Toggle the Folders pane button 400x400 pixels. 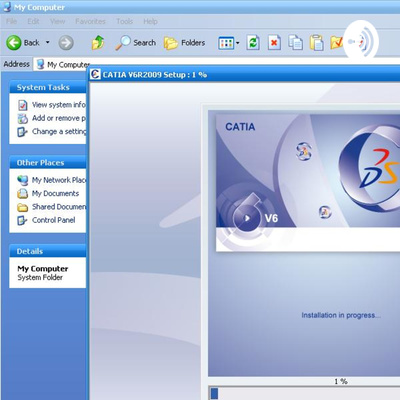coord(184,43)
